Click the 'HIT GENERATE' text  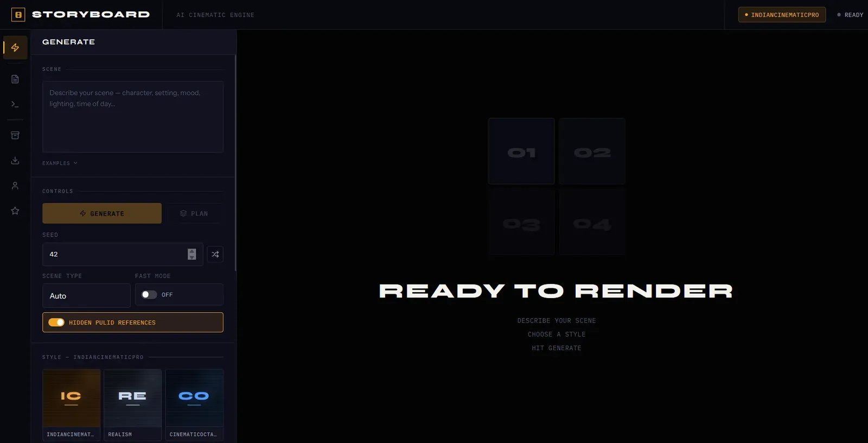pos(557,348)
